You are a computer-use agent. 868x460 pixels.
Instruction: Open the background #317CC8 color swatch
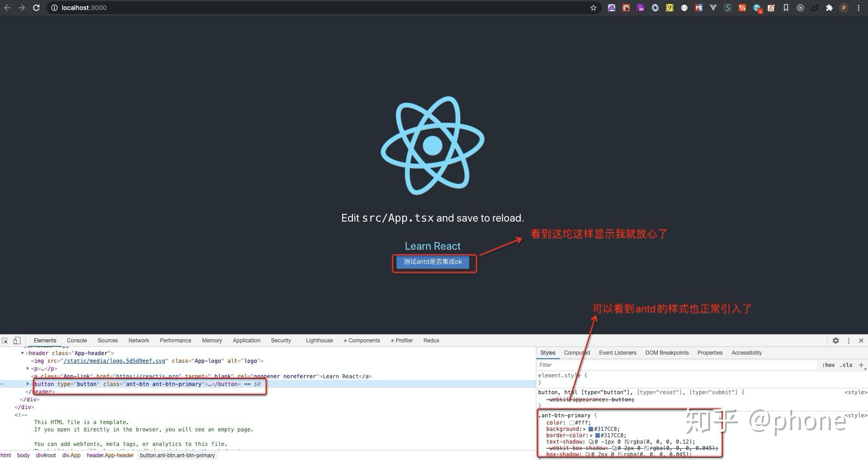pyautogui.click(x=591, y=429)
